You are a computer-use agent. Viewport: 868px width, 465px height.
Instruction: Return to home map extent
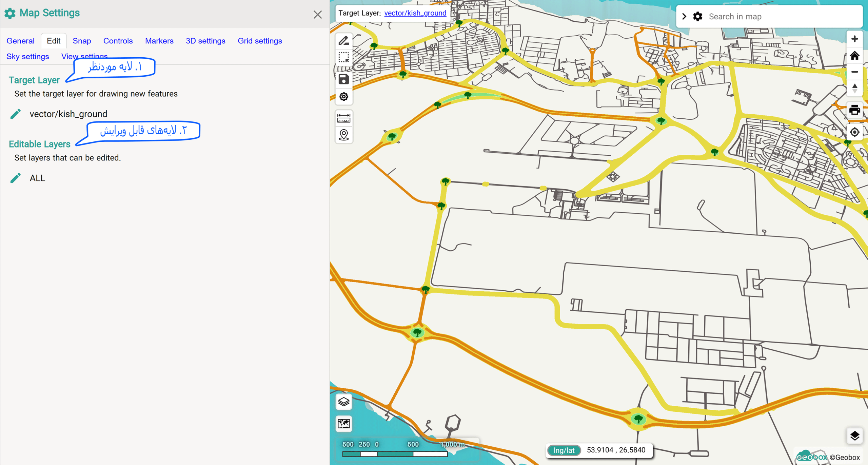click(x=854, y=55)
